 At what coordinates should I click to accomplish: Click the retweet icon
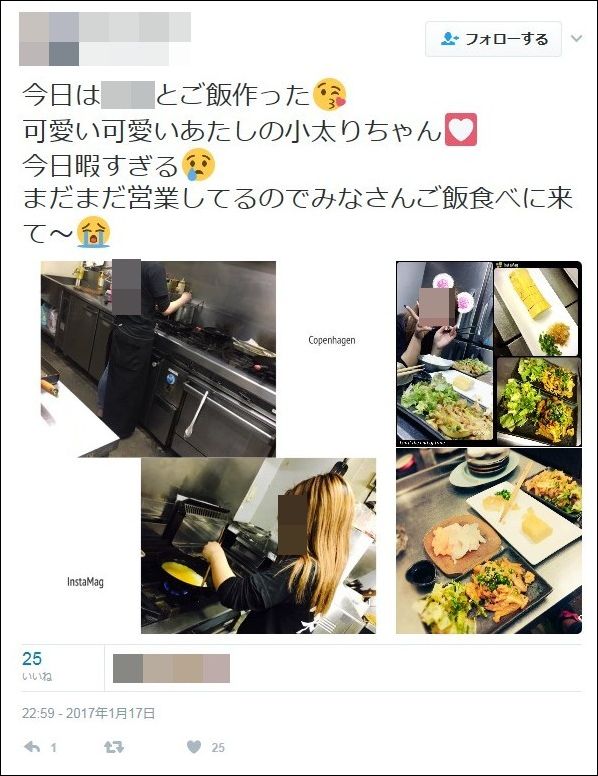click(113, 747)
